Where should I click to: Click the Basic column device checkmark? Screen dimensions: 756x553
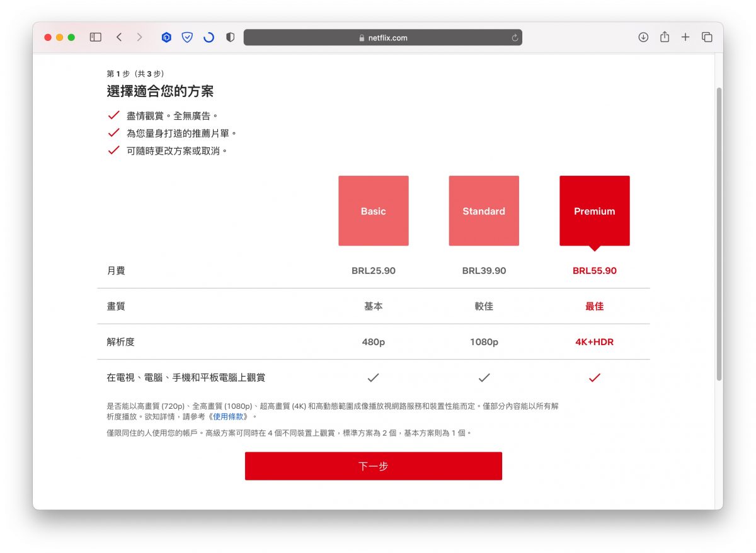(374, 378)
